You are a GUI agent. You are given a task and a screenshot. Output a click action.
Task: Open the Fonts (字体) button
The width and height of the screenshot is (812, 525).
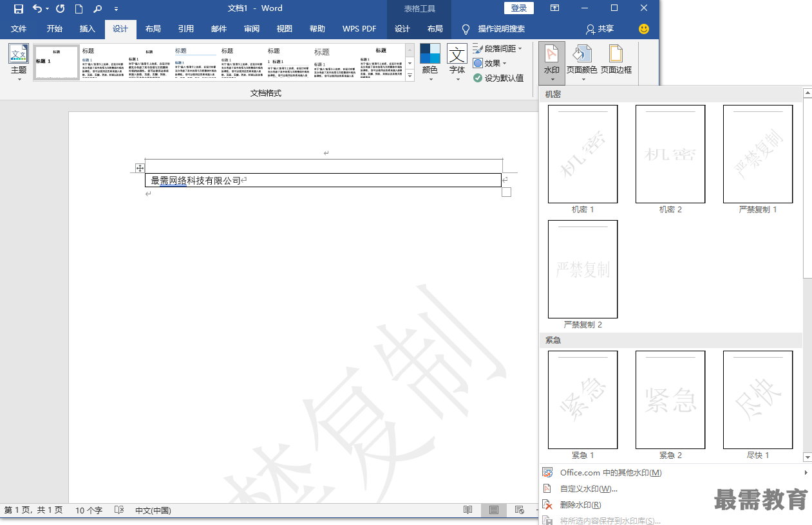457,62
